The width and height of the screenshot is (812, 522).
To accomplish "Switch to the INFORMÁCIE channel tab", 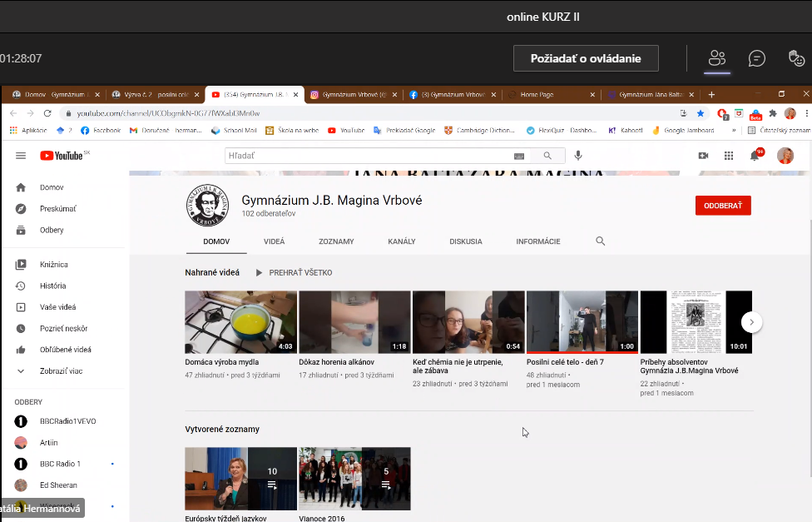I will click(538, 241).
